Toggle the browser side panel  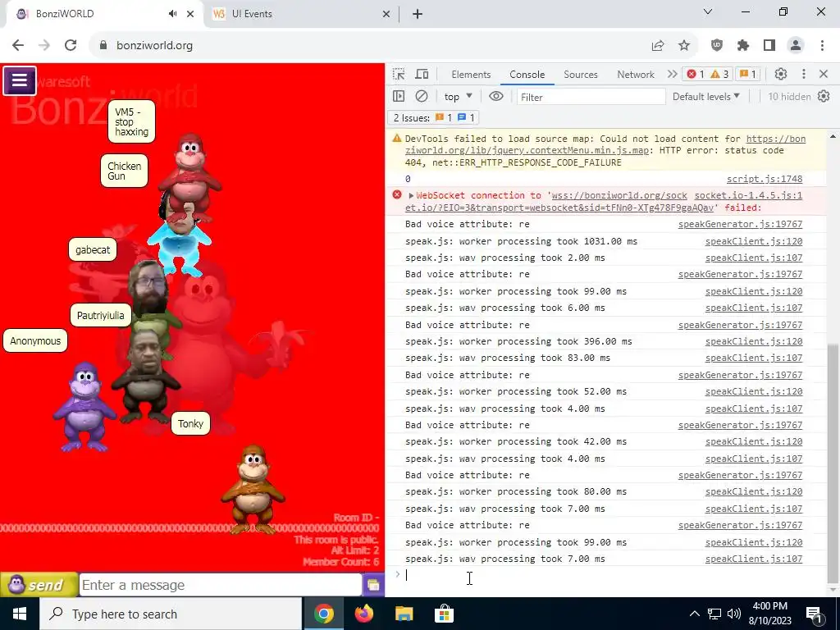769,45
